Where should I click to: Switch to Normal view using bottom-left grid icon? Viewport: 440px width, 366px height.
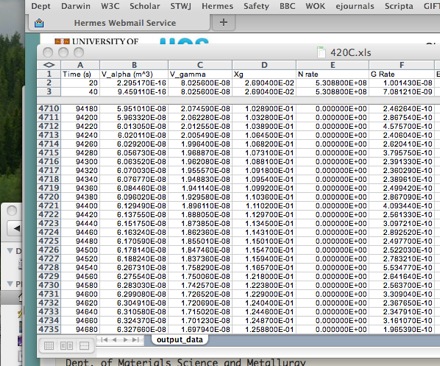[49, 346]
